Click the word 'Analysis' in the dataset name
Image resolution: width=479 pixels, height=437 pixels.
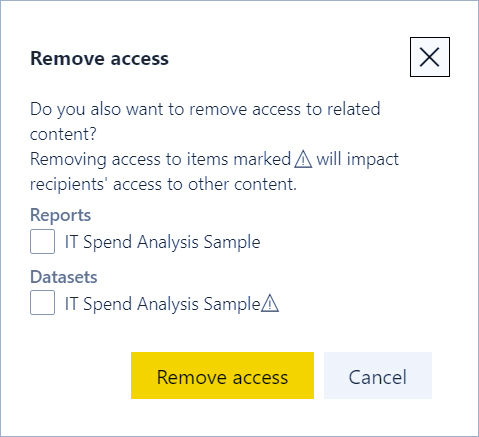168,304
